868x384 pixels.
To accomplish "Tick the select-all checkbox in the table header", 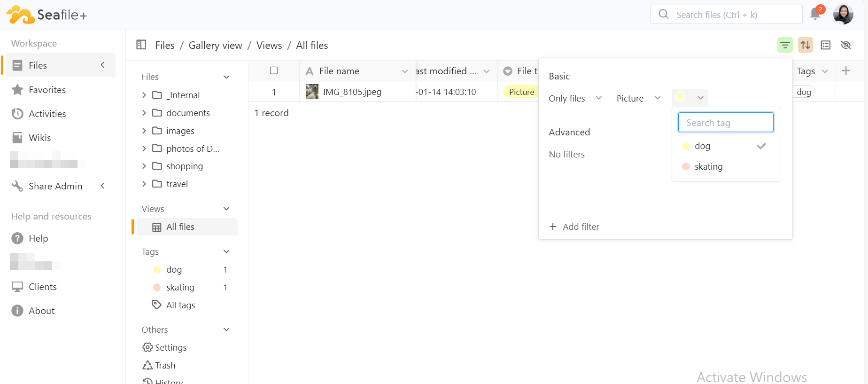I will [x=274, y=71].
